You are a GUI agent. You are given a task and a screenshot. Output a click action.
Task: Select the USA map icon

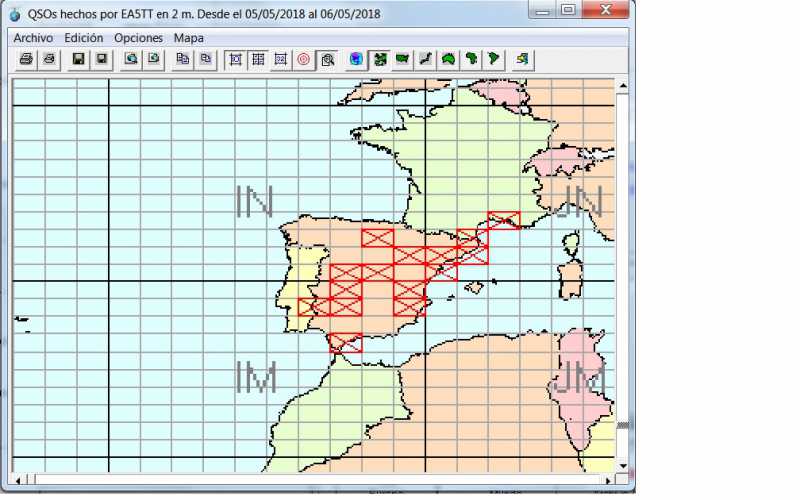pyautogui.click(x=402, y=59)
